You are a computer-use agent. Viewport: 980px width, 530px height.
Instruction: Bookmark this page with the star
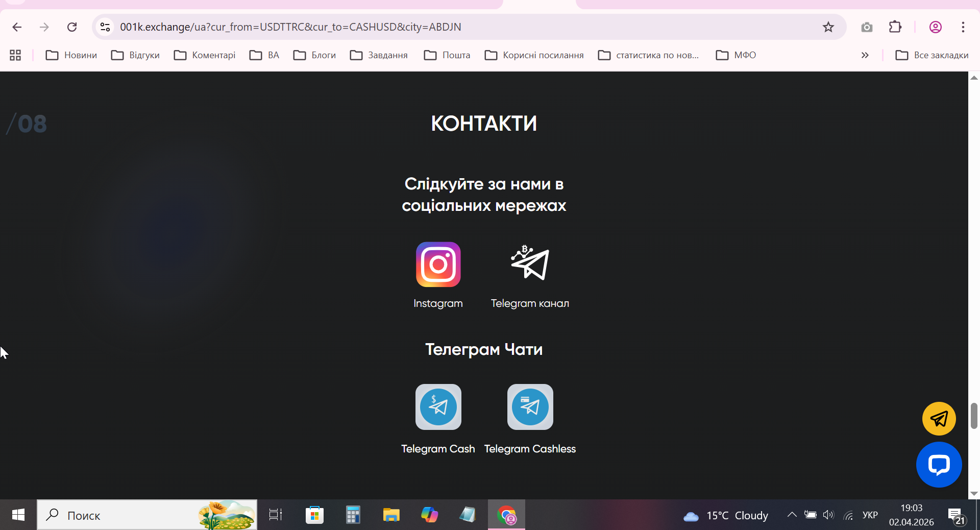point(828,27)
